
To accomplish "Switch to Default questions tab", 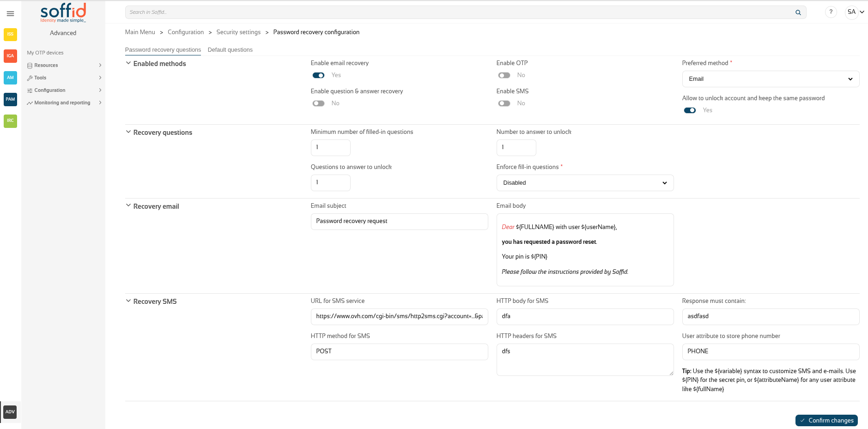I will [x=230, y=50].
